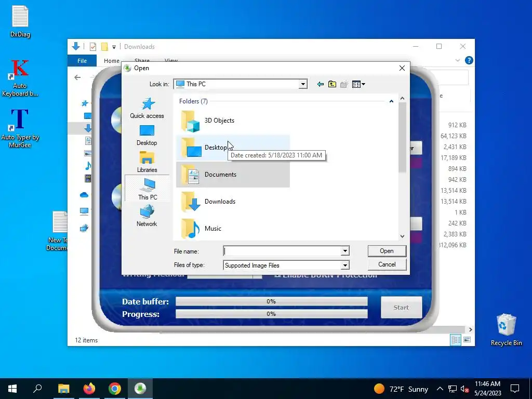
Task: Click the Up One Level folder icon
Action: click(x=332, y=84)
